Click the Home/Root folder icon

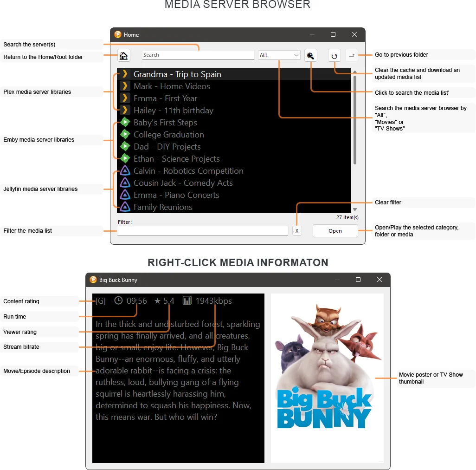click(x=123, y=56)
